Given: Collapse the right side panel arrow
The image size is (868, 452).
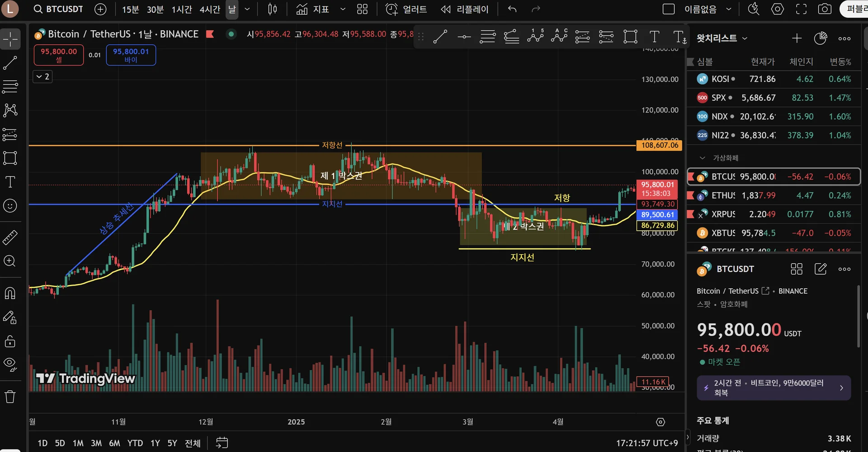Looking at the screenshot, I should pos(688,437).
